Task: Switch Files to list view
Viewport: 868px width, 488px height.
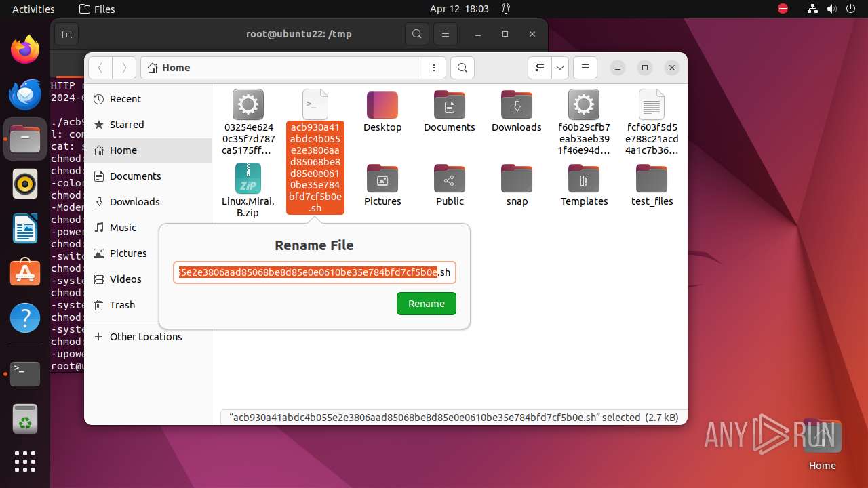Action: [540, 68]
